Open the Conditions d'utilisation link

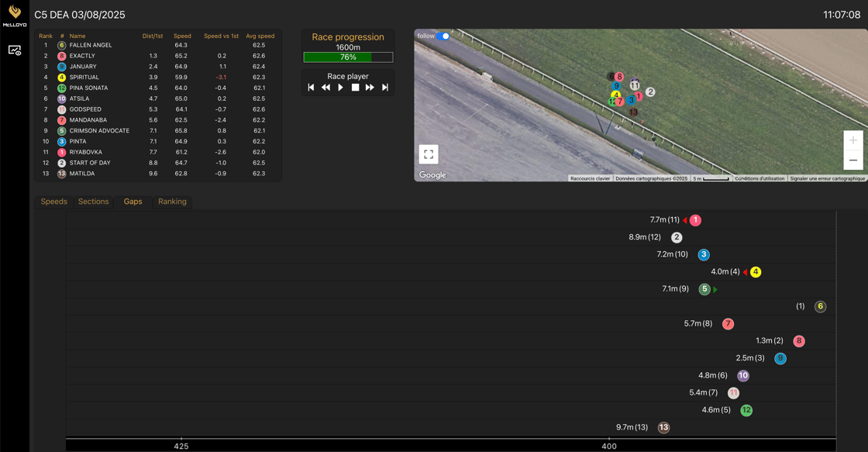click(x=759, y=178)
